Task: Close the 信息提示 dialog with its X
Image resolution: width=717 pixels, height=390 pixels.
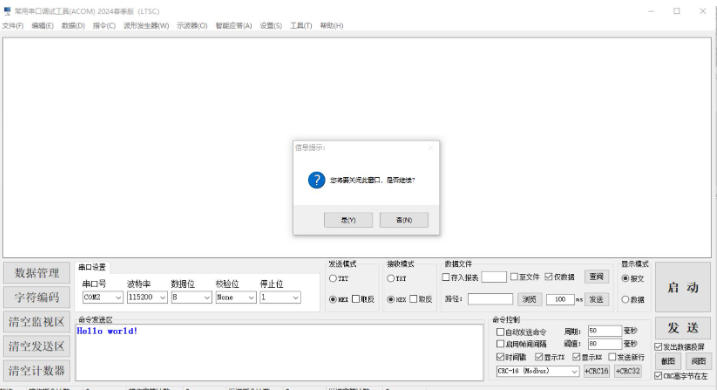Action: pyautogui.click(x=430, y=148)
